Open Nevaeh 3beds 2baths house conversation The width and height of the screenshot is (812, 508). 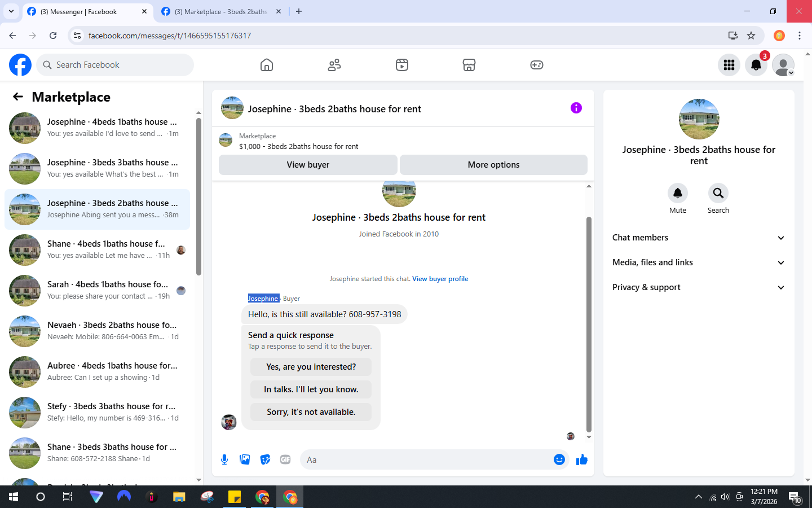97,331
